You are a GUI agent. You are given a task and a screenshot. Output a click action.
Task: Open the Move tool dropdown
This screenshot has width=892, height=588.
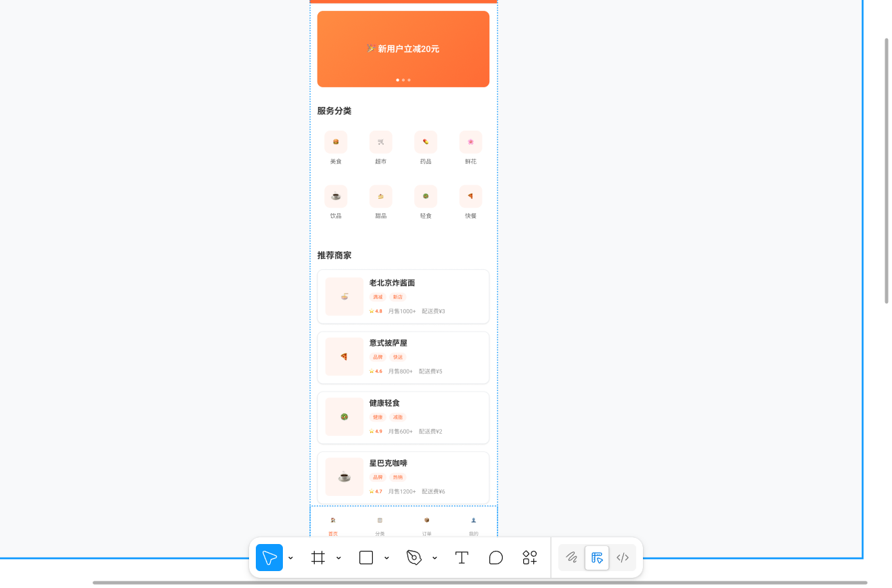291,558
